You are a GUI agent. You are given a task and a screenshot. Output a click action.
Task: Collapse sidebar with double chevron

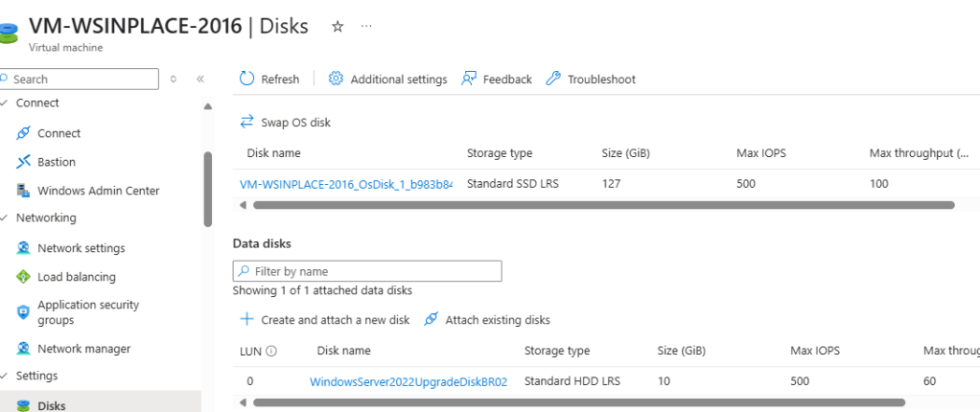pyautogui.click(x=200, y=80)
